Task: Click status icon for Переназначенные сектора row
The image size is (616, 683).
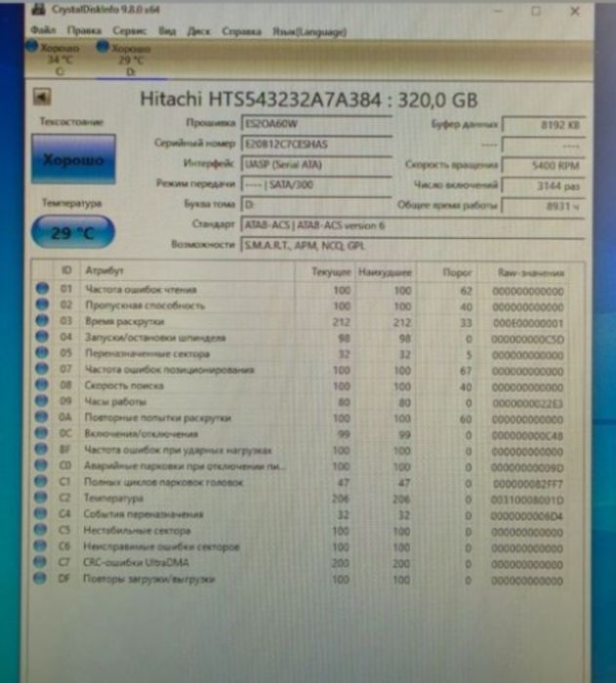Action: 42,353
